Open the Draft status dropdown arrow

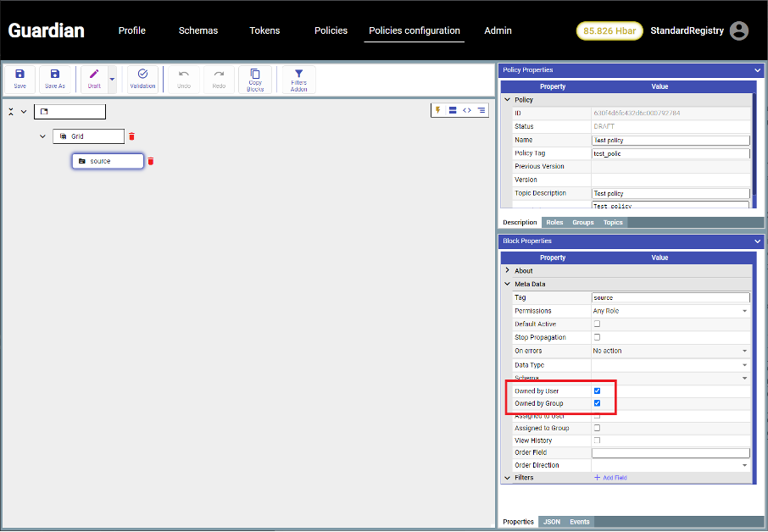(112, 79)
